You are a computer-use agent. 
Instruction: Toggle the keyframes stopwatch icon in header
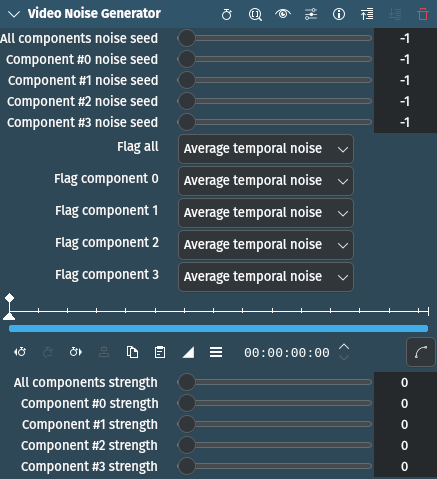tap(227, 14)
